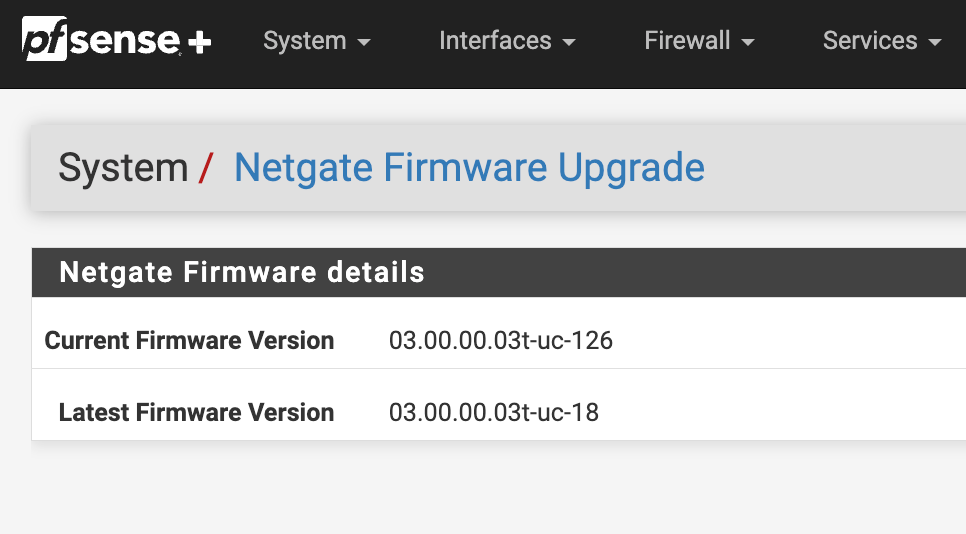Expand the caret arrow beside Interfaces

569,42
